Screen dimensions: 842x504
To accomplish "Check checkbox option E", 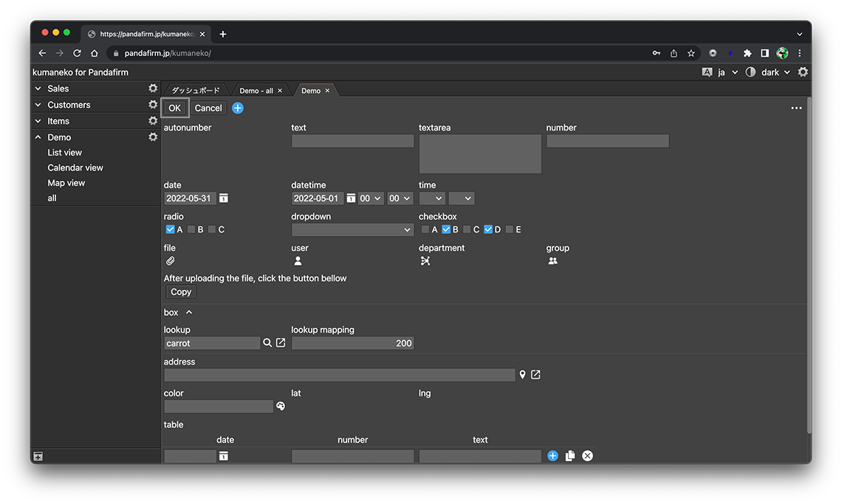I will [509, 229].
